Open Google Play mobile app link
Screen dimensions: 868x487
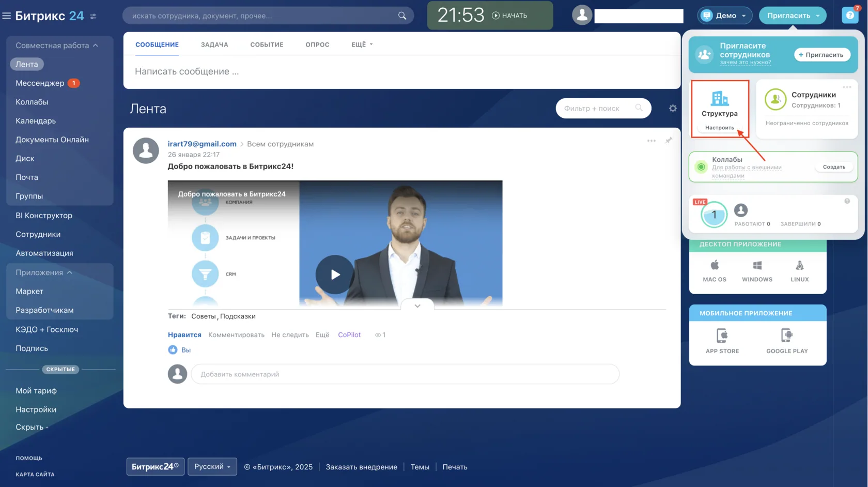[787, 341]
